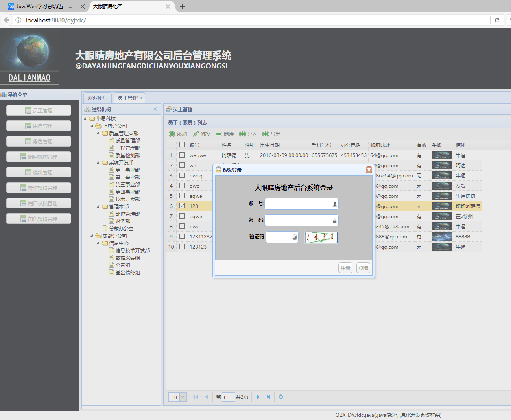Image resolution: width=511 pixels, height=420 pixels.
Task: Click the 导出 (export) toolbar icon
Action: [266, 134]
